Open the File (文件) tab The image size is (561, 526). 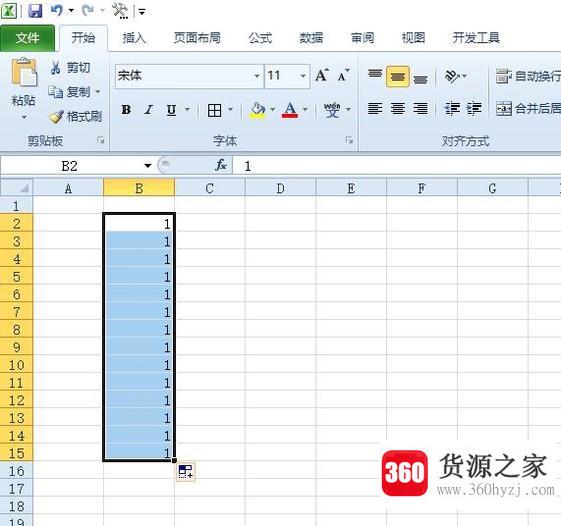click(27, 38)
